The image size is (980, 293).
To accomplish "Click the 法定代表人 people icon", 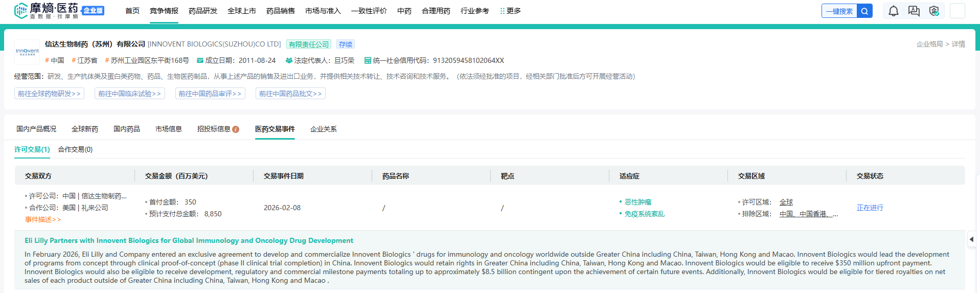I will coord(289,60).
